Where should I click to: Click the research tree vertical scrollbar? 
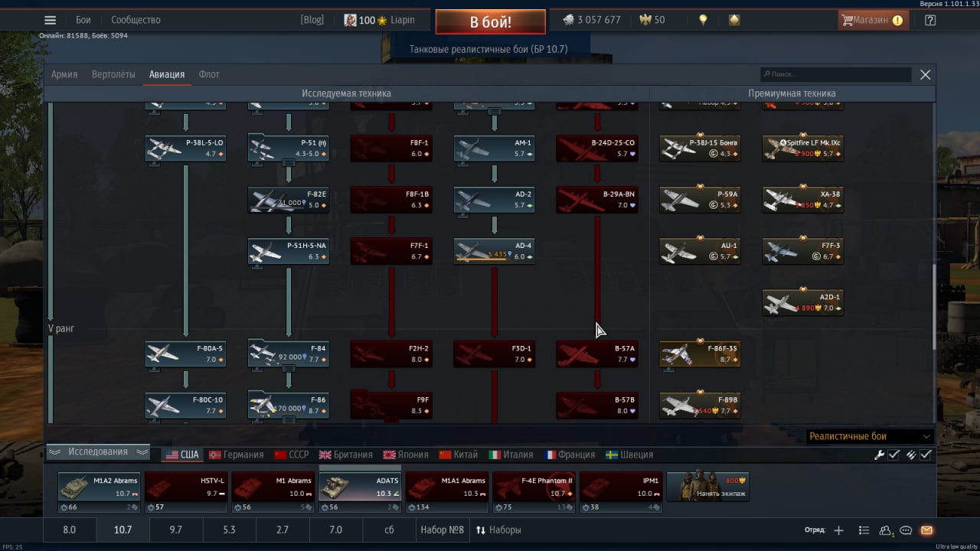pyautogui.click(x=933, y=306)
